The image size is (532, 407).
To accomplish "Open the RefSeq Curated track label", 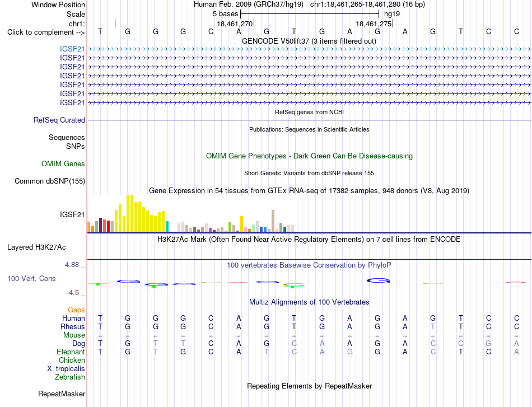I will pyautogui.click(x=59, y=120).
